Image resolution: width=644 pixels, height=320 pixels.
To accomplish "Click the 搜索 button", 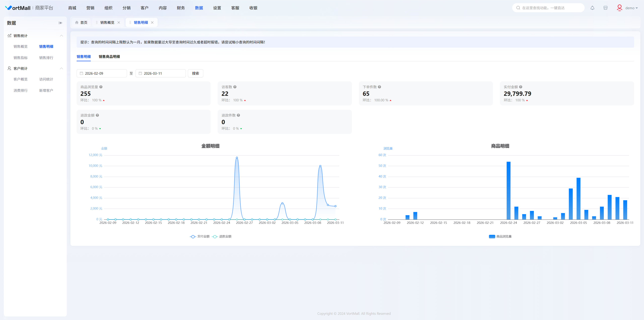I will pos(195,73).
